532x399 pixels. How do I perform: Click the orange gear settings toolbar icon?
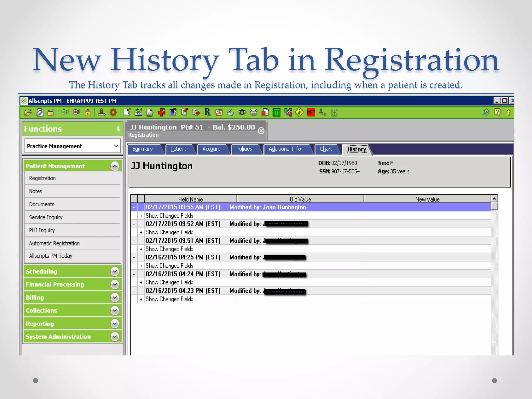tap(113, 112)
